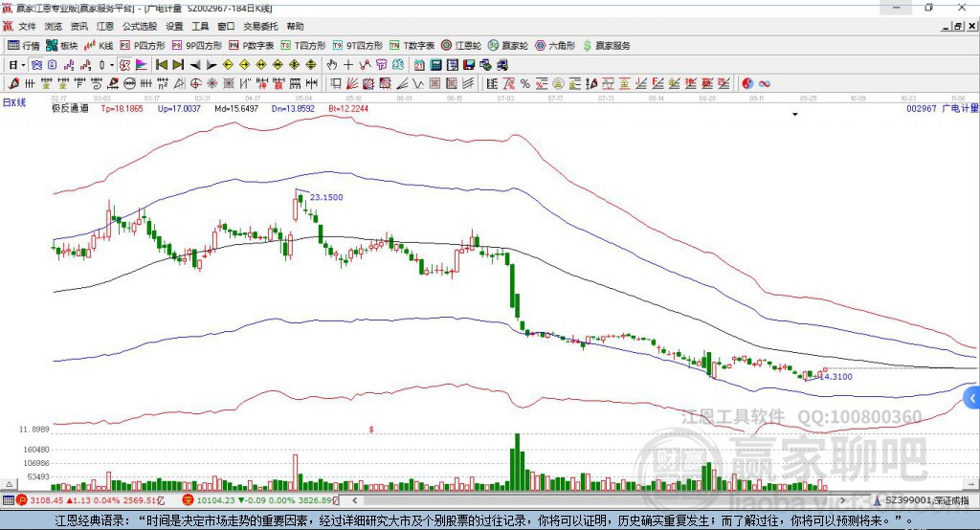This screenshot has width=980, height=530.
Task: Open the P数字表 tool
Action: pyautogui.click(x=252, y=46)
